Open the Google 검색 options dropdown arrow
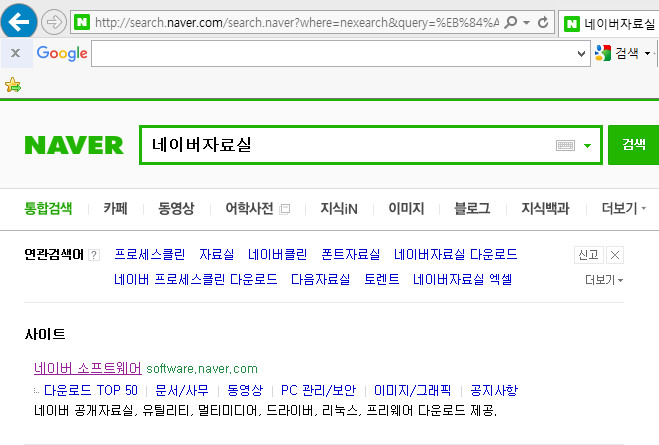 [647, 53]
